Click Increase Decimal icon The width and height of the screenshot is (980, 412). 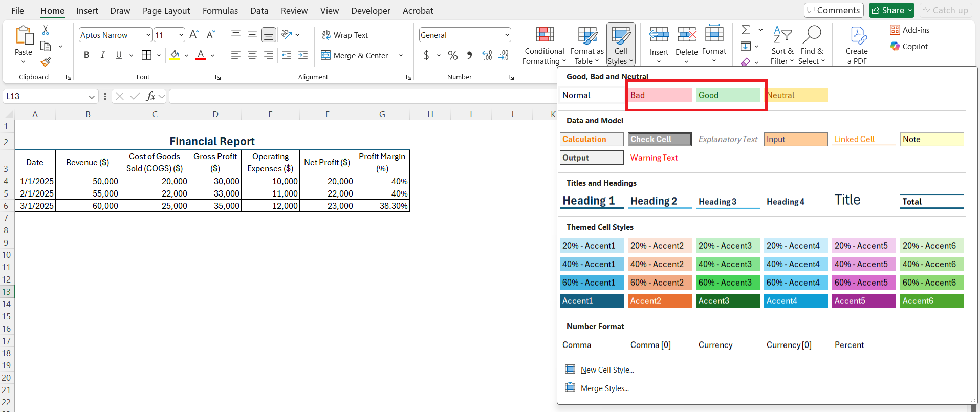click(487, 55)
